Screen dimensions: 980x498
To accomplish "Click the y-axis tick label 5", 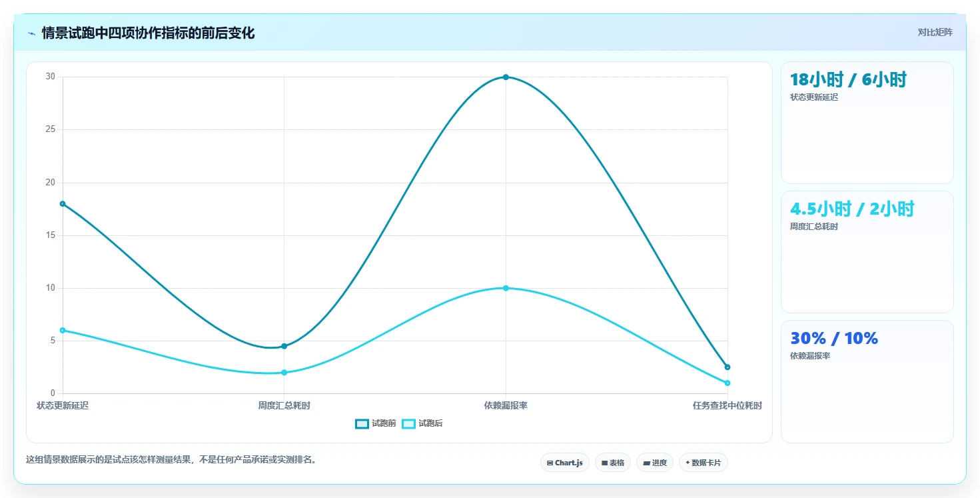I will pyautogui.click(x=53, y=341).
